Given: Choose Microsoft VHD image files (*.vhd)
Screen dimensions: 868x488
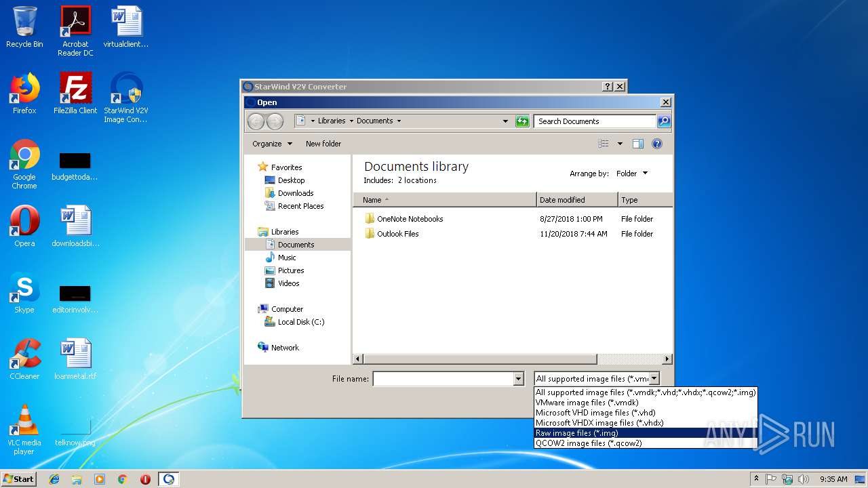Looking at the screenshot, I should click(x=646, y=413).
